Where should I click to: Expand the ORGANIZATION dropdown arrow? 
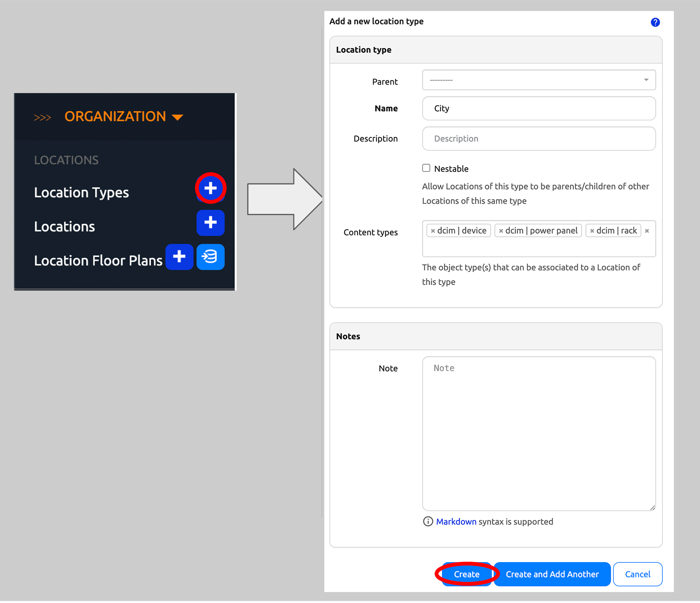[x=177, y=117]
